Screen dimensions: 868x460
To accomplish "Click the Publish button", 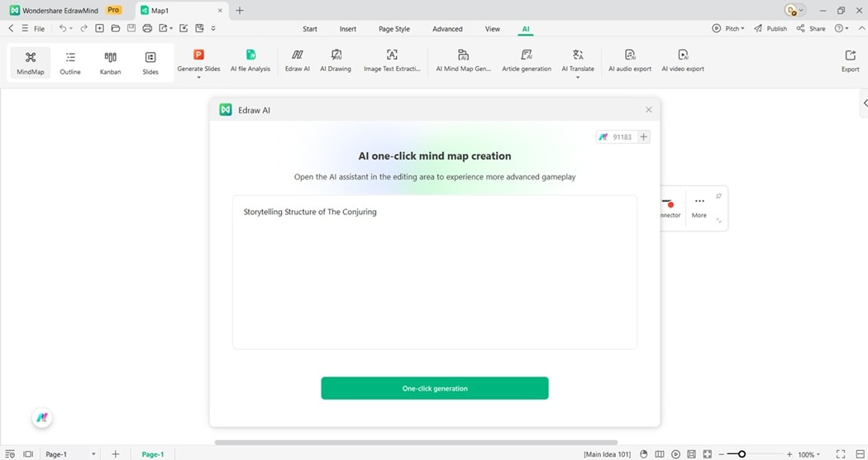I will coord(770,28).
